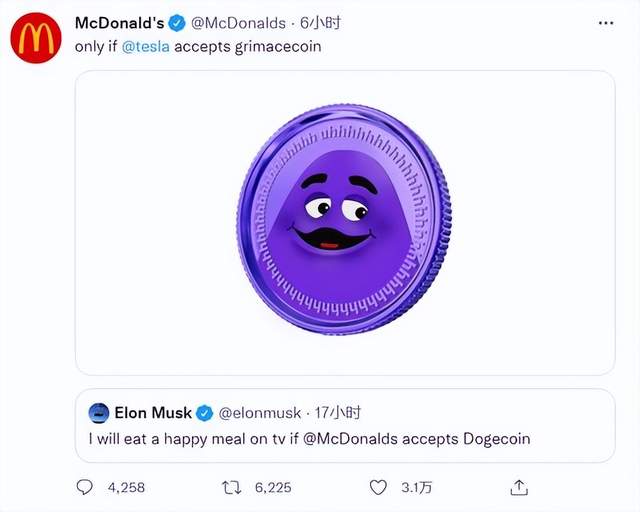Open the @tesla mention link
Screen dimensions: 640x512
(x=147, y=47)
